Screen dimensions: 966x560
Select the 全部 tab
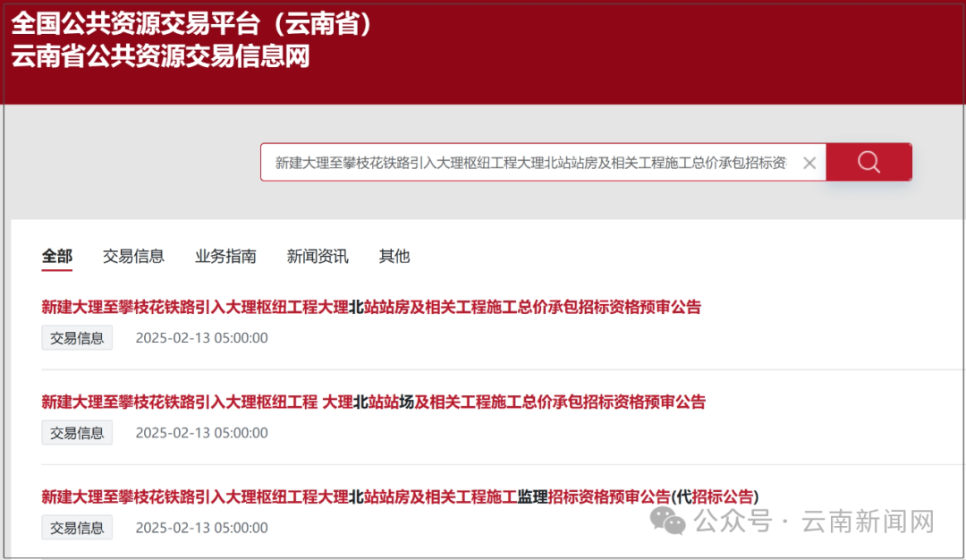click(56, 256)
